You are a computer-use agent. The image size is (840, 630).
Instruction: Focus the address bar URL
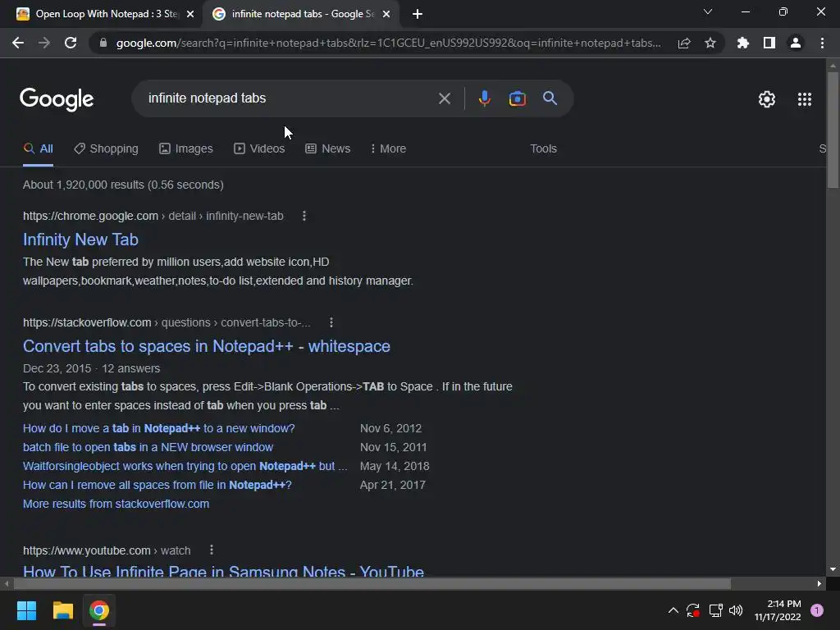(x=388, y=43)
